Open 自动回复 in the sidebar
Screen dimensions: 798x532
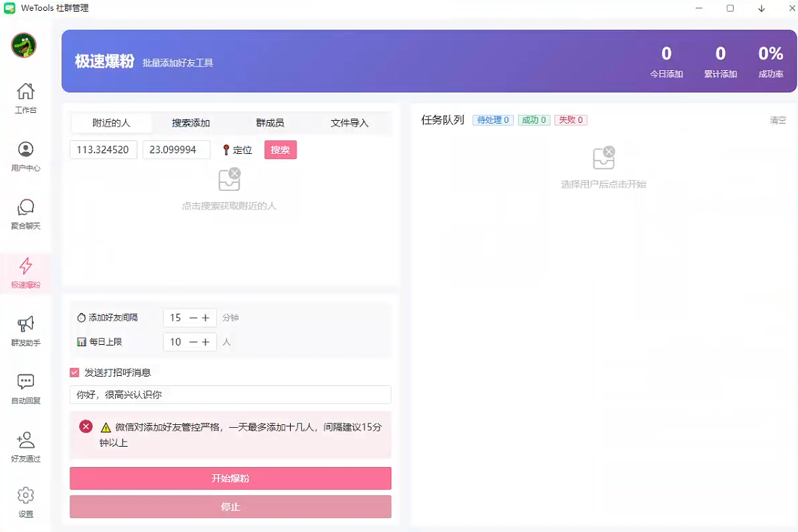click(25, 382)
